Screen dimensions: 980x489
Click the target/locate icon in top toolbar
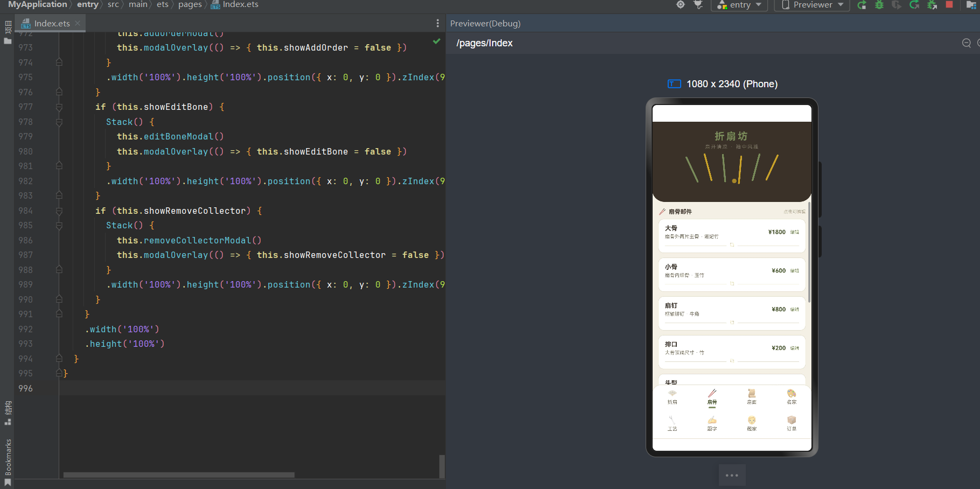681,5
